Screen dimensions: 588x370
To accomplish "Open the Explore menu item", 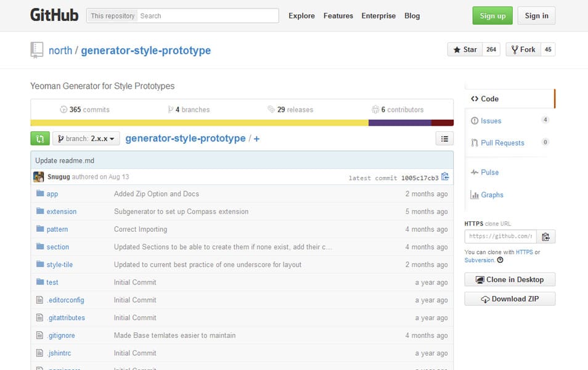I will click(x=301, y=15).
